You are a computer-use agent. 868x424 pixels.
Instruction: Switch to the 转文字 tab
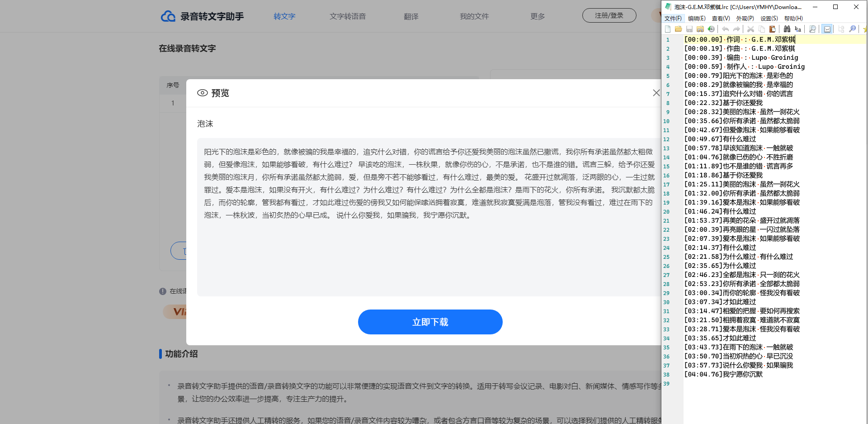[x=284, y=16]
